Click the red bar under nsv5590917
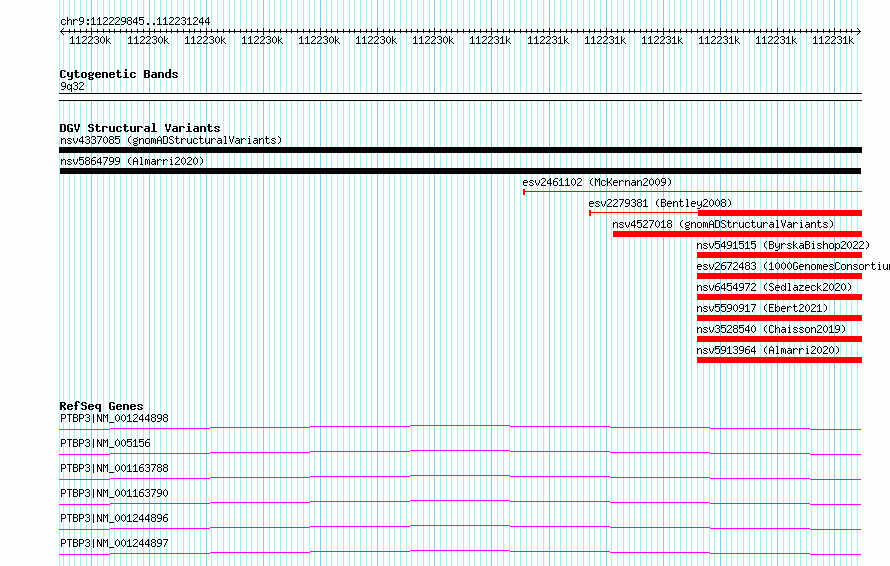Image resolution: width=890 pixels, height=566 pixels. pyautogui.click(x=779, y=318)
